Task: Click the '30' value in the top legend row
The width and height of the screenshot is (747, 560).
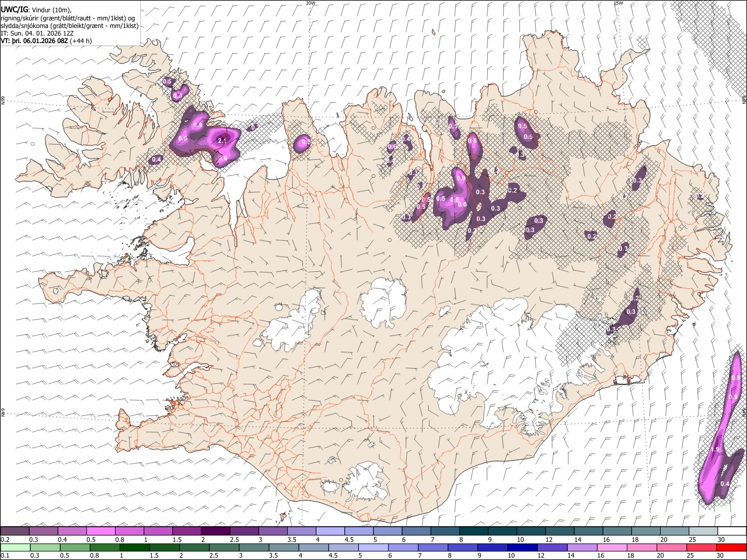Action: pos(720,539)
